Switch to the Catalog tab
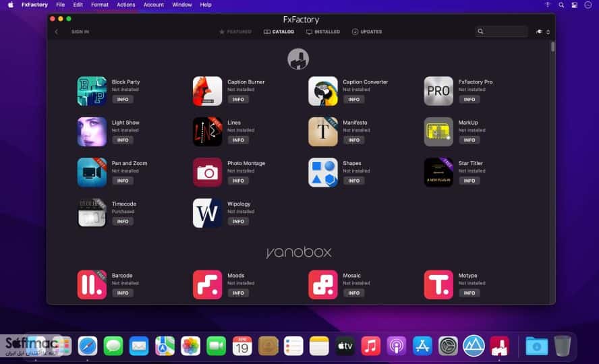This screenshot has height=364, width=599. coord(279,32)
